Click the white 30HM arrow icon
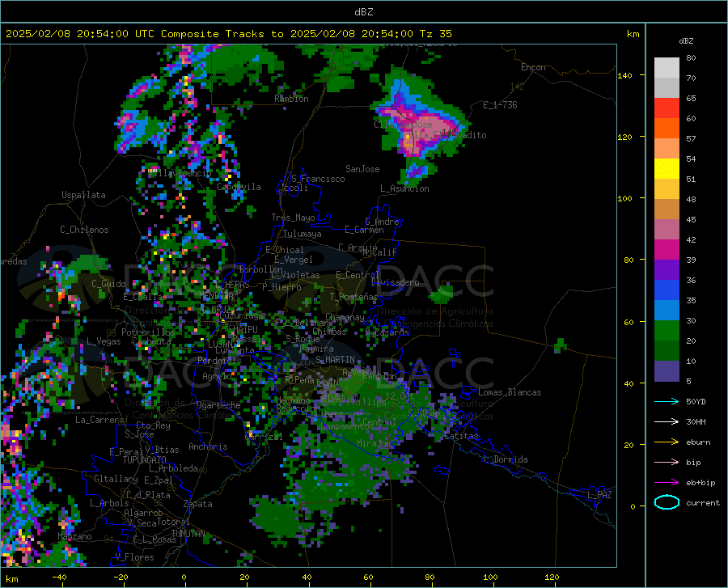 (667, 422)
